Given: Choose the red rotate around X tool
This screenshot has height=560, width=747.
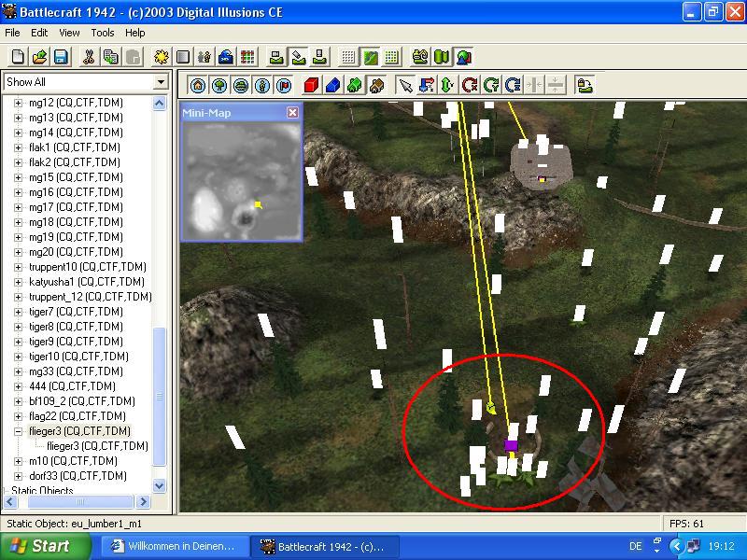Looking at the screenshot, I should (x=470, y=85).
